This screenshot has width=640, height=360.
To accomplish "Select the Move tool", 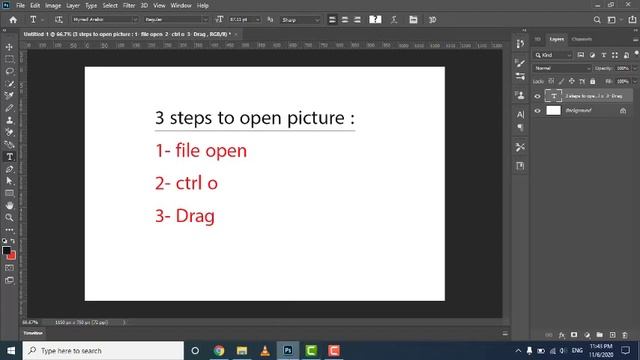I will point(9,47).
